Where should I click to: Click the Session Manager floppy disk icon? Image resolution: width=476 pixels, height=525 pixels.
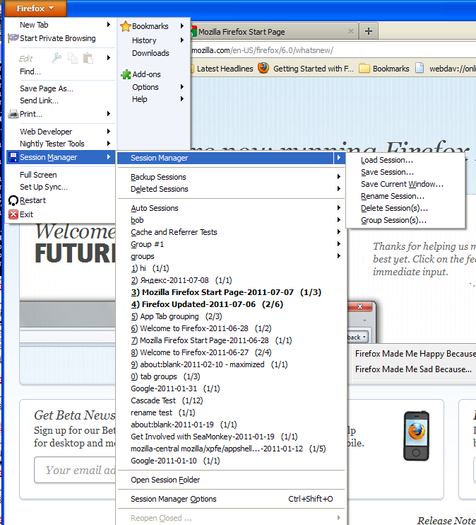pyautogui.click(x=13, y=157)
